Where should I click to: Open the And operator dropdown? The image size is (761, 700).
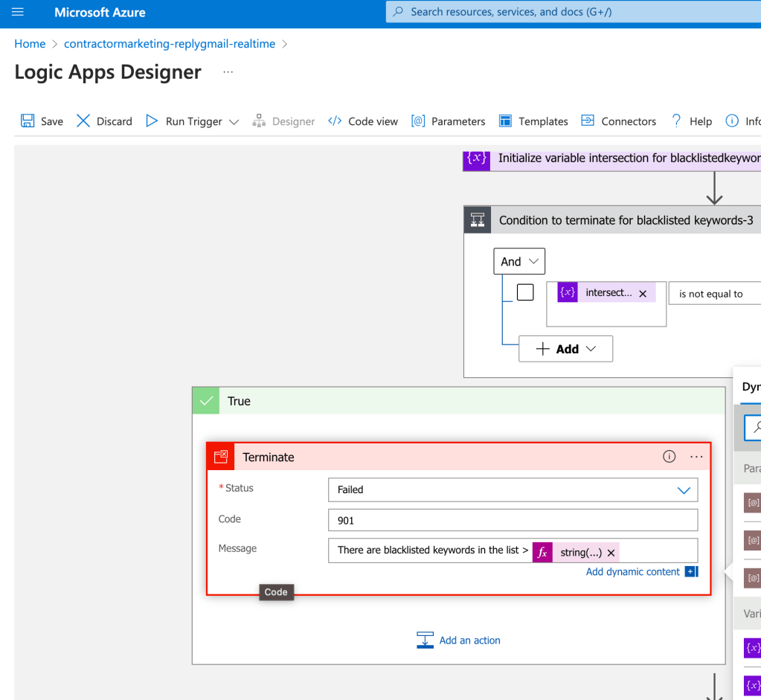[x=519, y=261]
